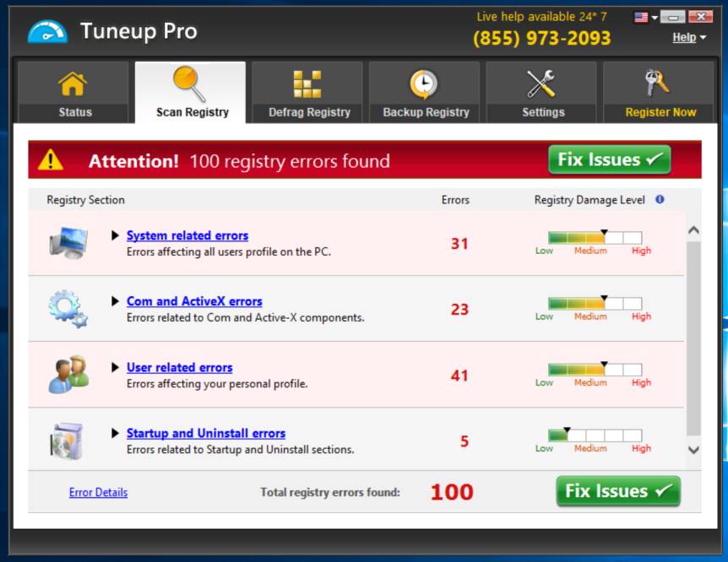This screenshot has width=728, height=562.
Task: Click 'Errors affecting all users profile on the PC.'
Action: point(228,252)
